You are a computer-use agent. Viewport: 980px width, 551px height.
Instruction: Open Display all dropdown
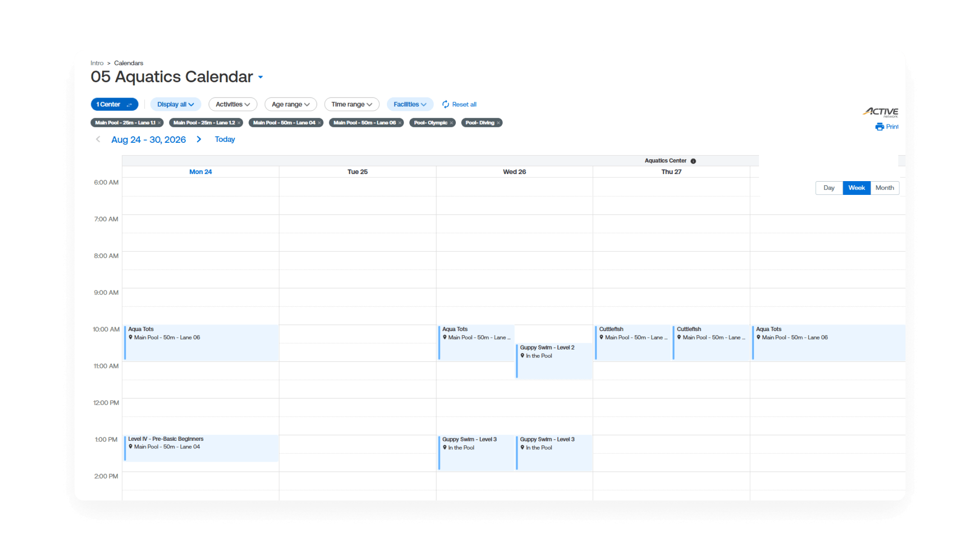click(x=176, y=104)
